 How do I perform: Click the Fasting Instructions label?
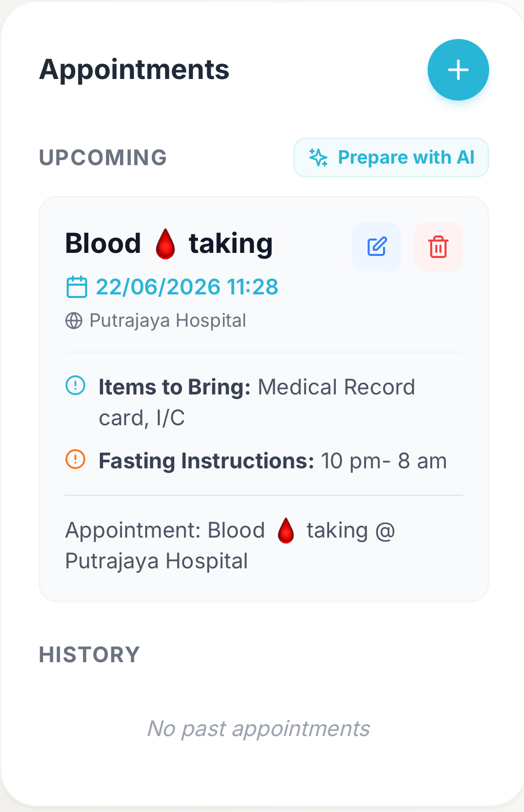206,461
